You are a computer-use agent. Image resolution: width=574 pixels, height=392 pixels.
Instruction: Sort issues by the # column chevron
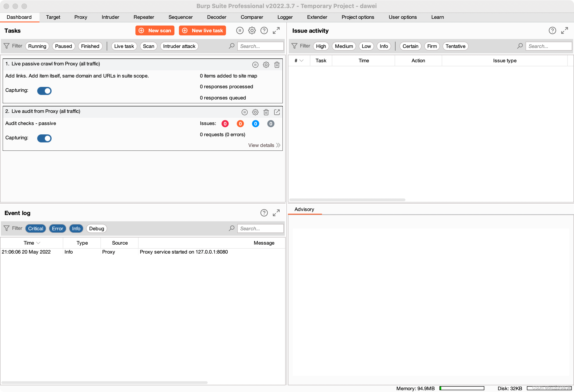pyautogui.click(x=301, y=61)
